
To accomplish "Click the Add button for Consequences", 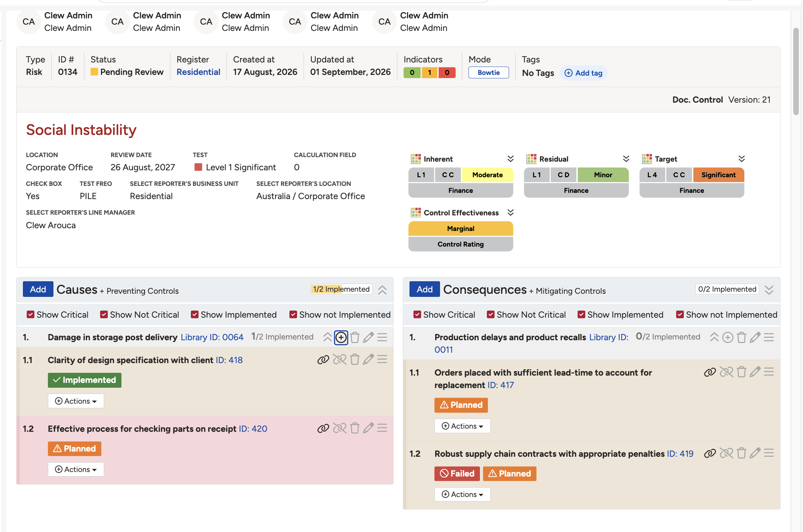I will point(425,289).
